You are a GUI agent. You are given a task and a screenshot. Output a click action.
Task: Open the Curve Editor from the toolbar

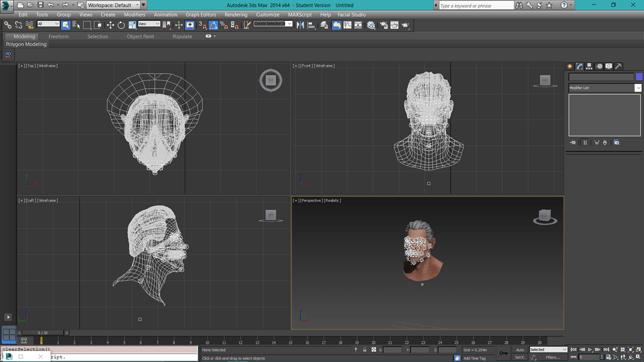[347, 25]
